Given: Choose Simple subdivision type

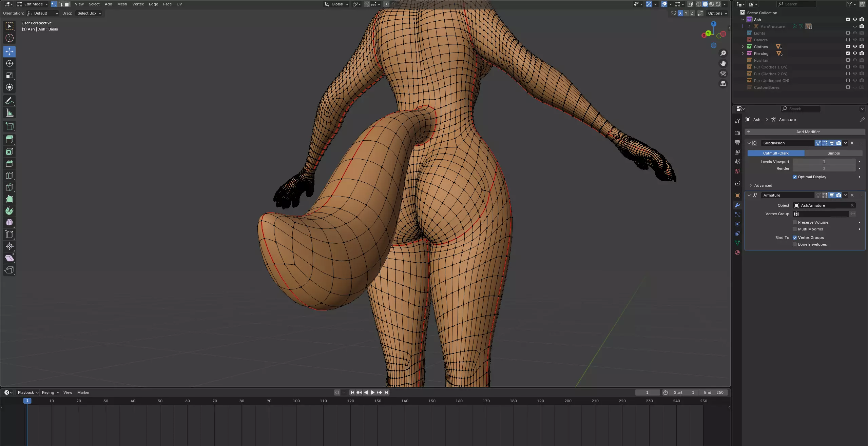Looking at the screenshot, I should (833, 153).
